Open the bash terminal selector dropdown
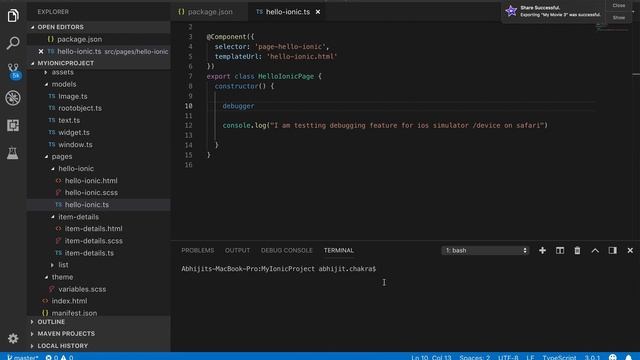 485,250
